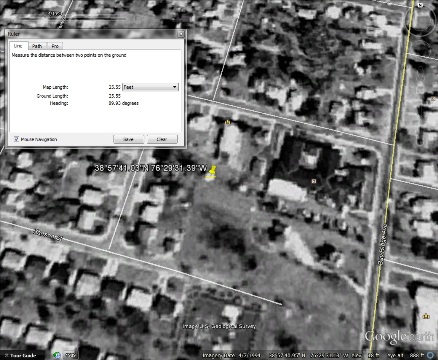Click the Save button in Ruler
This screenshot has height=360, width=438.
(x=128, y=139)
